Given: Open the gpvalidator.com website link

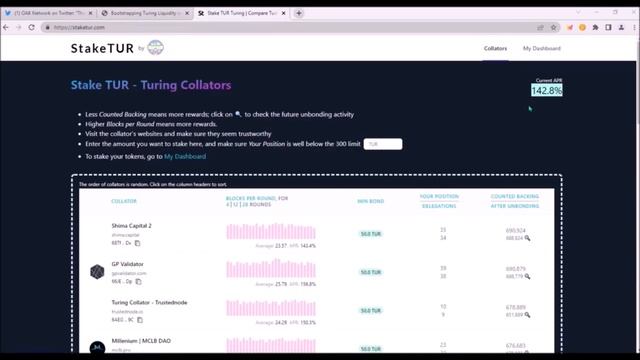Looking at the screenshot, I should click(x=129, y=273).
